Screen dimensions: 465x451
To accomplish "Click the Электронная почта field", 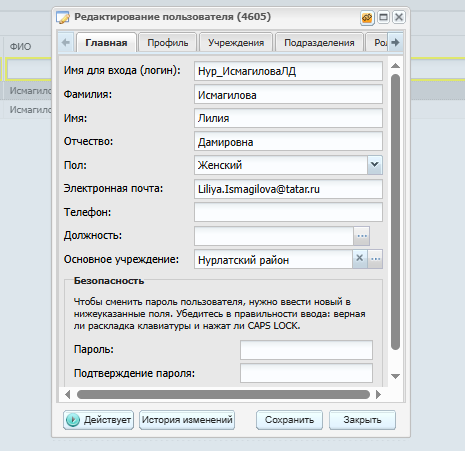I will pyautogui.click(x=288, y=189).
